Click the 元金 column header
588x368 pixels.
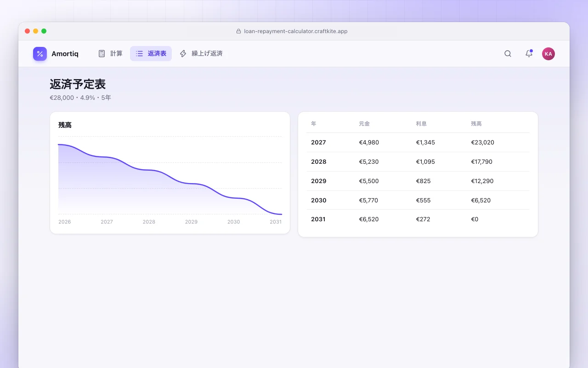[364, 124]
